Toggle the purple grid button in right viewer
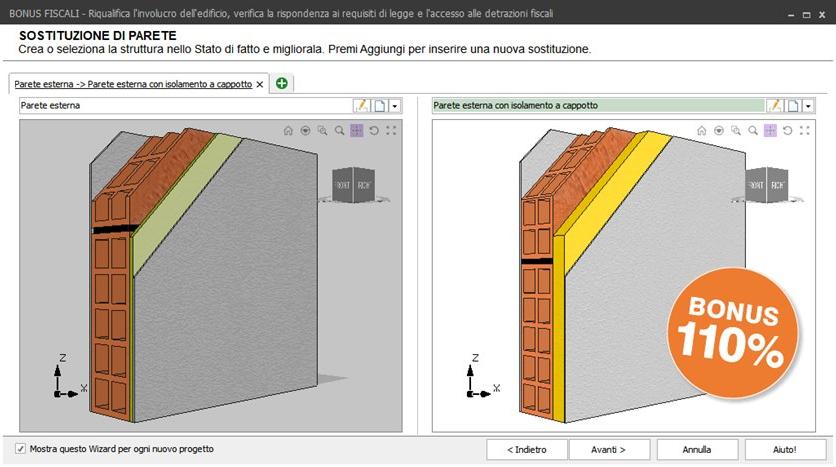Screen dimensions: 836x467 point(770,130)
